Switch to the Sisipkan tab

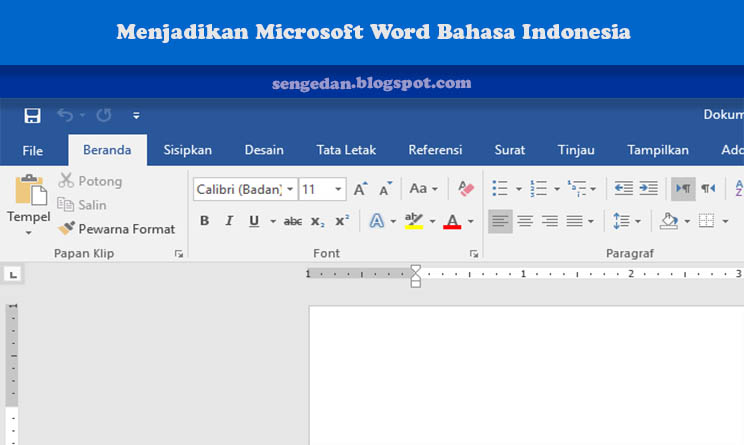coord(187,150)
